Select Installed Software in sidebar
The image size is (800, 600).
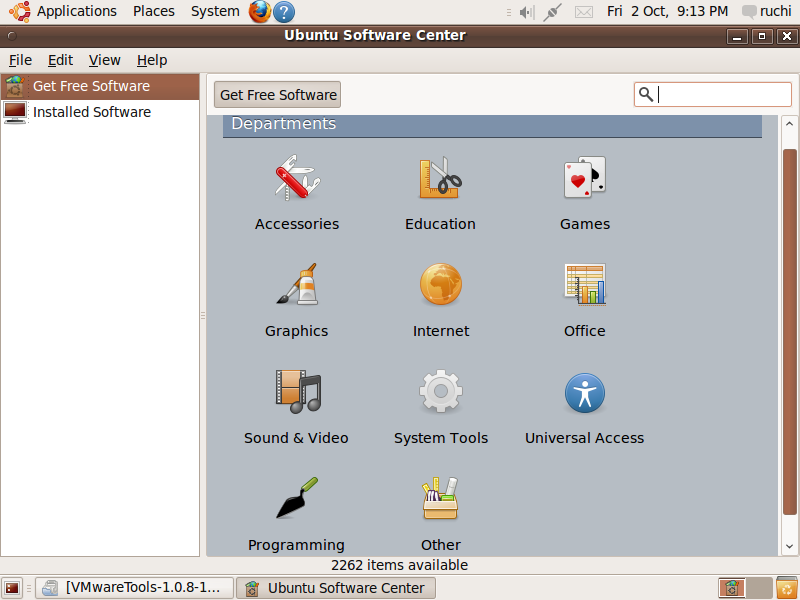pos(100,112)
